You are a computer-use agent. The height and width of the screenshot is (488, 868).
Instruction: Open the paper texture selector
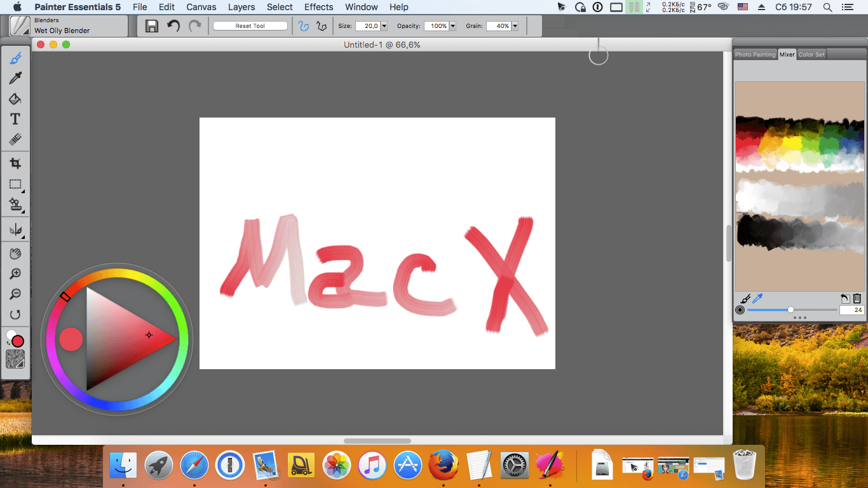[x=15, y=360]
